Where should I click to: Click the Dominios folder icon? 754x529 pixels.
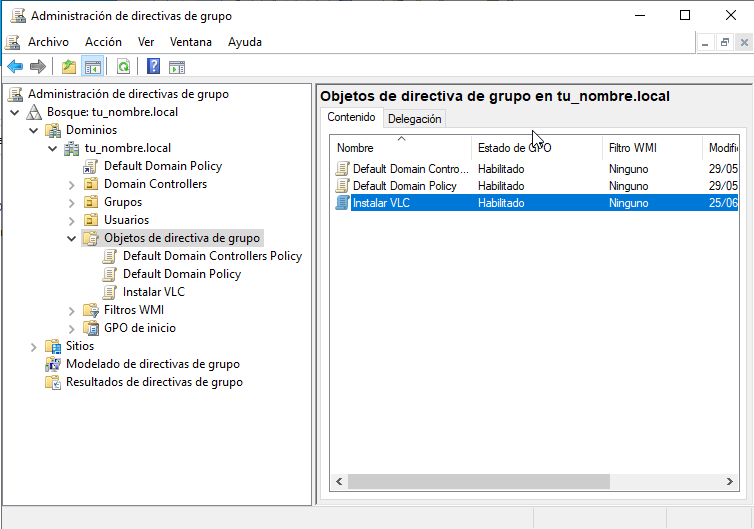(x=53, y=130)
